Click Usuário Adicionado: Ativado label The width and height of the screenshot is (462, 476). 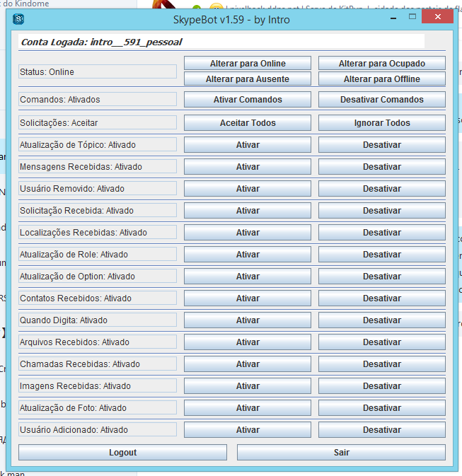coord(98,429)
